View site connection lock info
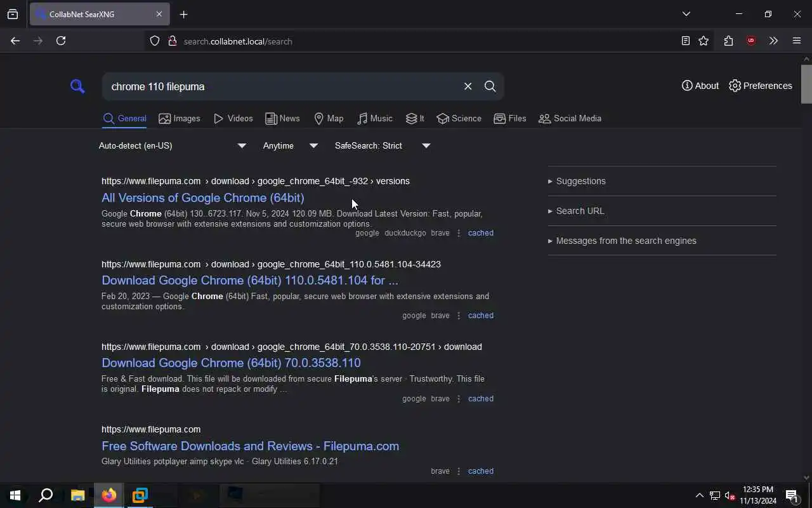812x508 pixels. [172, 41]
